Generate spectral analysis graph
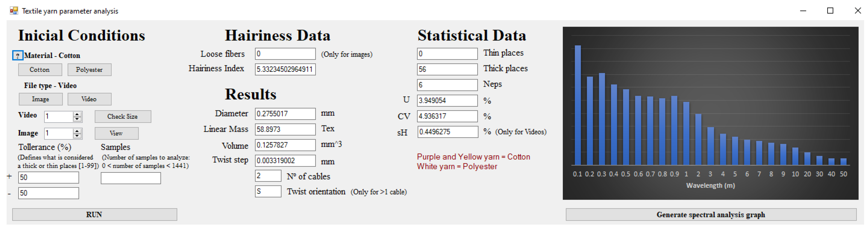 (711, 215)
